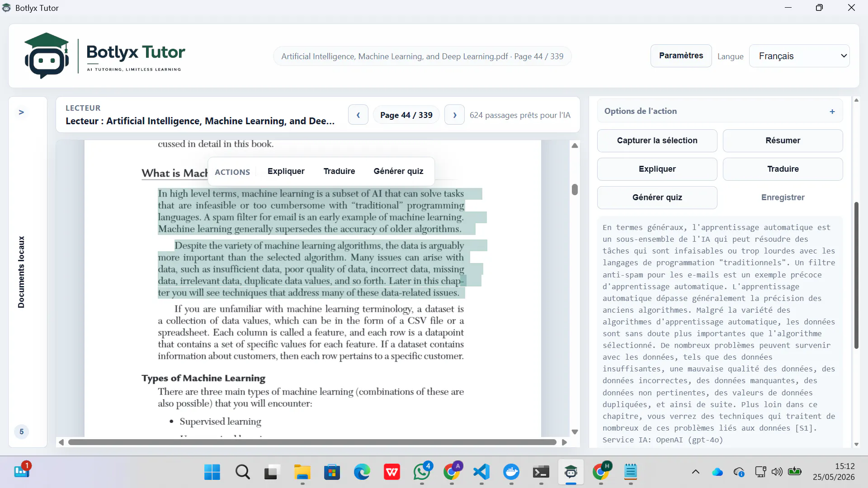Screen dimensions: 868x488
Task: Open Widgets icon on taskbar
Action: pyautogui.click(x=22, y=471)
